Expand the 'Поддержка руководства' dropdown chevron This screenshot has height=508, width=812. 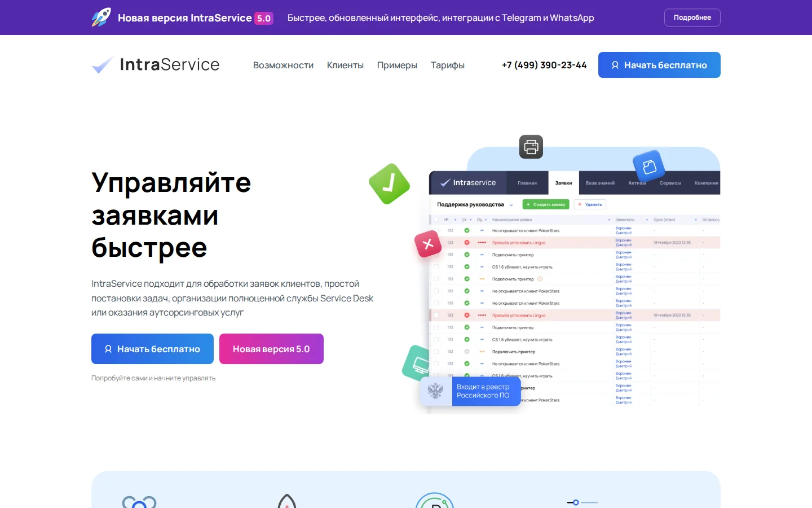pyautogui.click(x=511, y=205)
